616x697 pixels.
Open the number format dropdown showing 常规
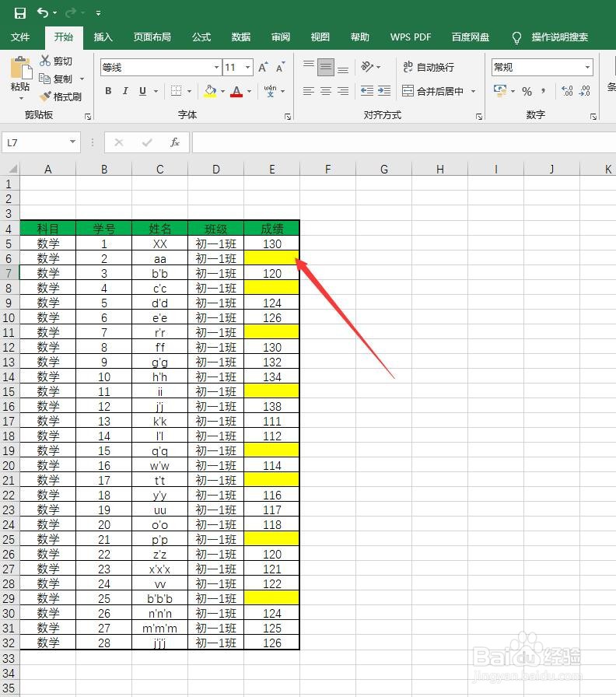[587, 68]
